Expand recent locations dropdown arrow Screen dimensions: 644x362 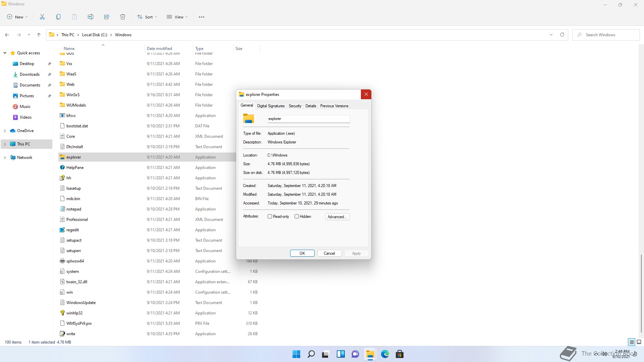click(x=29, y=35)
